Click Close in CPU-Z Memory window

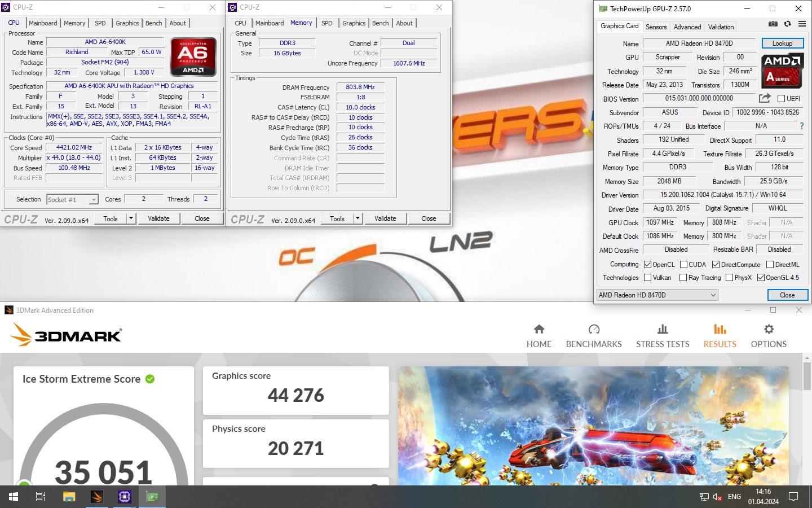pos(429,218)
